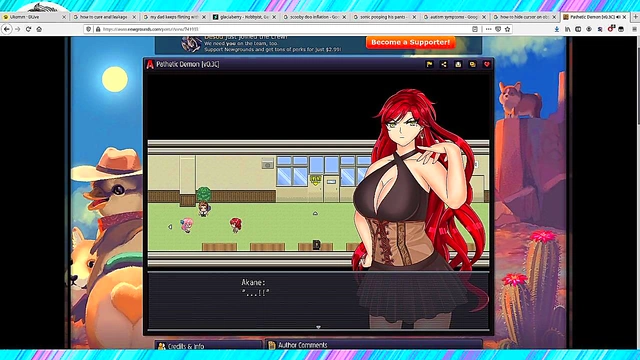Viewport: 640px width, 360px height.
Task: Mute the audio icon on the Pathetic Demon tab
Action: click(x=619, y=17)
